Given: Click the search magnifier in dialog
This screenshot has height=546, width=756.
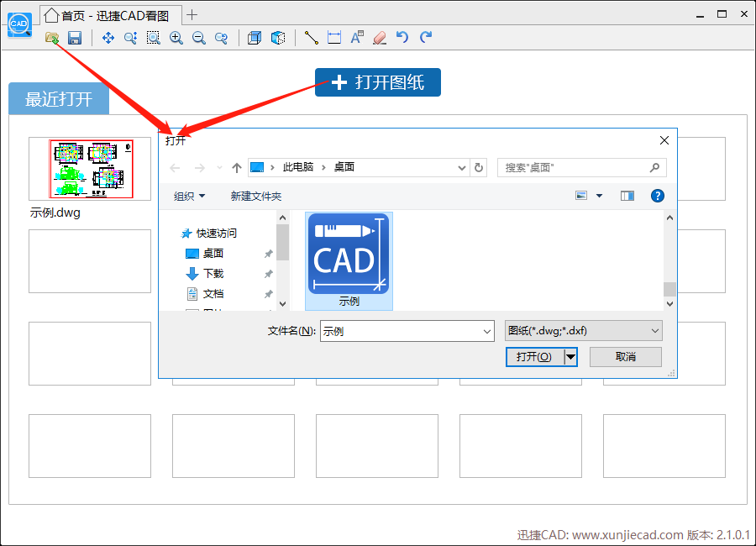Looking at the screenshot, I should tap(654, 167).
